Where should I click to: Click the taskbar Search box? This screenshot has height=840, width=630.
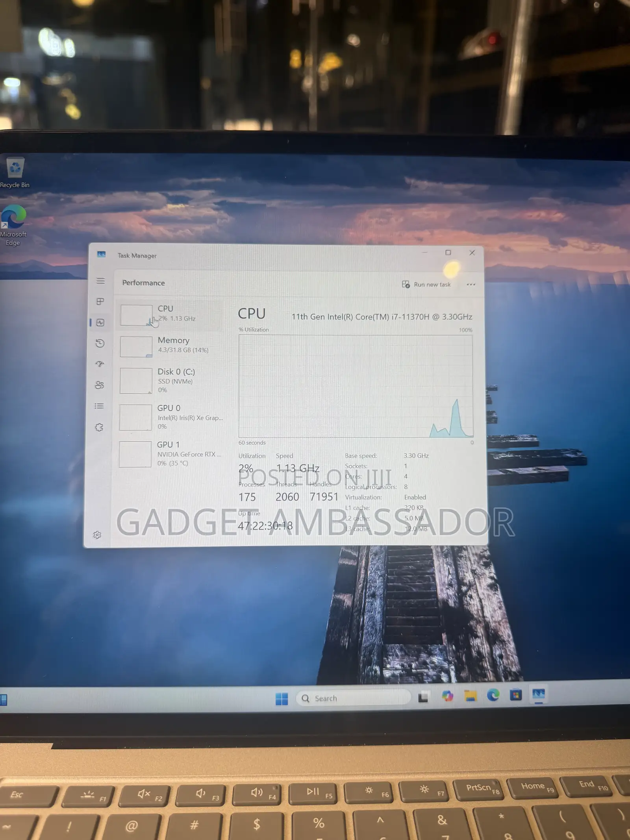353,698
